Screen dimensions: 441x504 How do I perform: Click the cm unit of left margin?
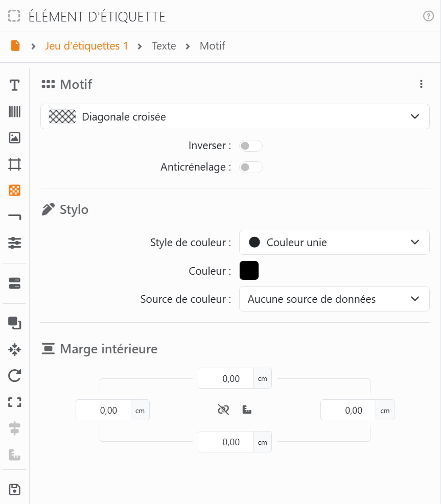tap(140, 410)
